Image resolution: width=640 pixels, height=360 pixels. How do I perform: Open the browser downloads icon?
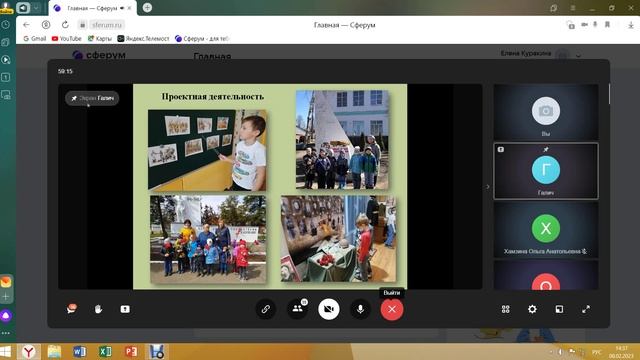631,25
